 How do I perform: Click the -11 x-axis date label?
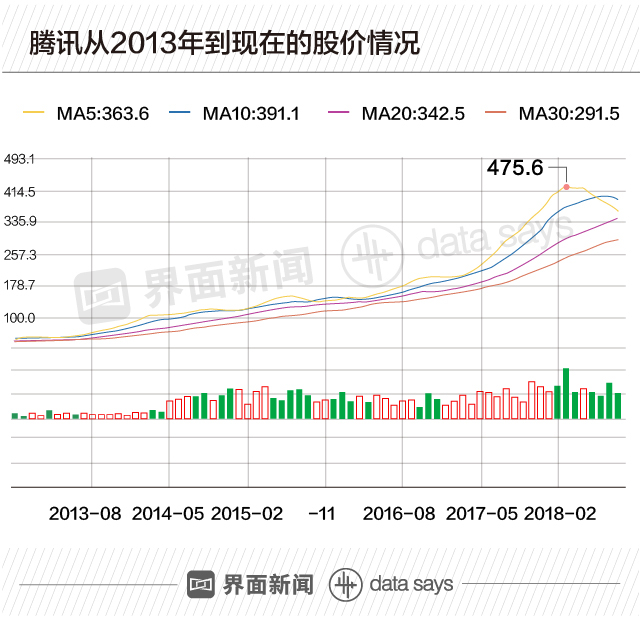tap(322, 513)
